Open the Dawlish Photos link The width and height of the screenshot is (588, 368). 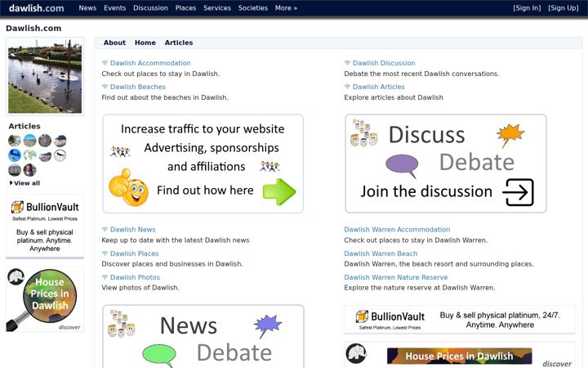(x=135, y=277)
